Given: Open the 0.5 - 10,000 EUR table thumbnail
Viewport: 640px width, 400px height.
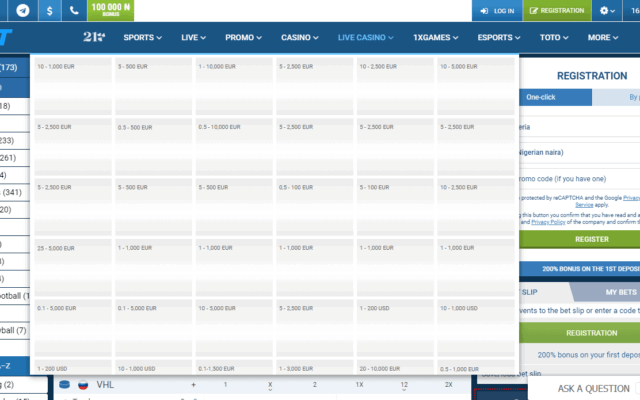Looking at the screenshot, I should [x=234, y=147].
